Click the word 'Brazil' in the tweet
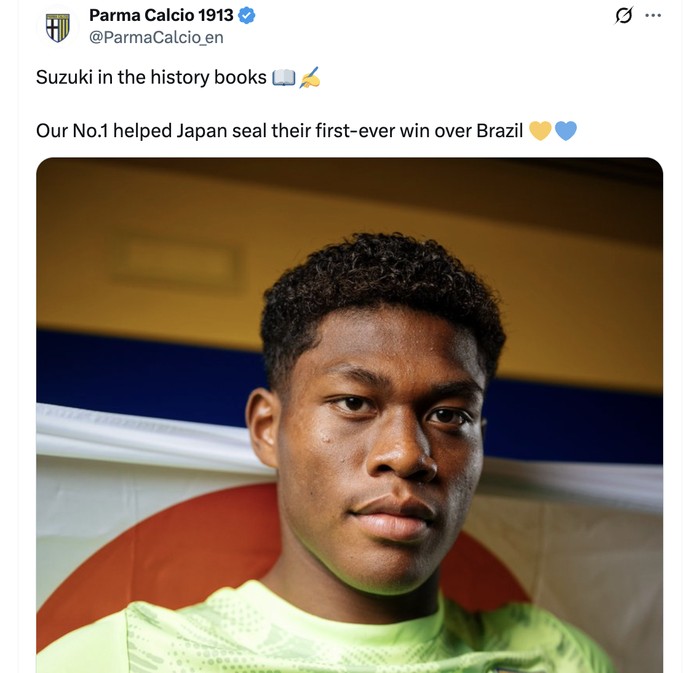The height and width of the screenshot is (673, 700). 500,131
